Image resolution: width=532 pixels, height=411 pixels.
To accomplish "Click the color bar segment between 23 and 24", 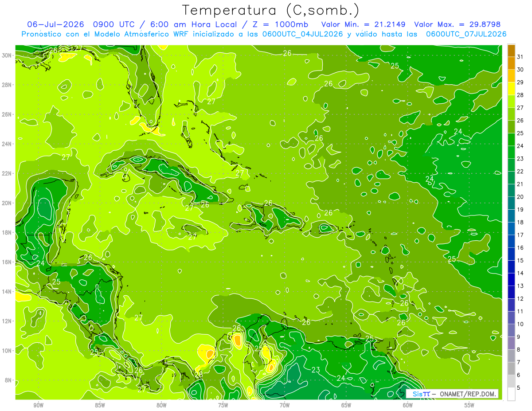I will point(511,153).
